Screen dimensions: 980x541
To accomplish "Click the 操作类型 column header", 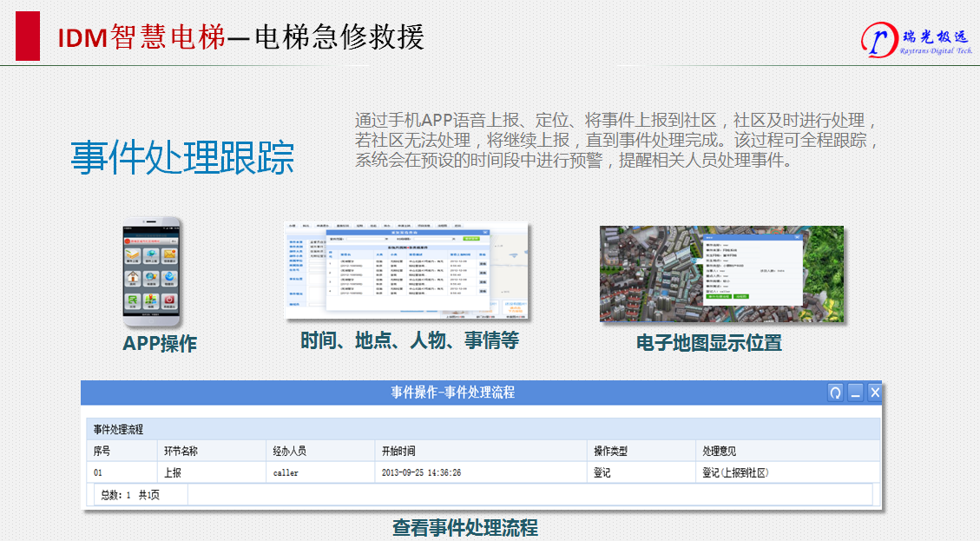I will point(610,451).
